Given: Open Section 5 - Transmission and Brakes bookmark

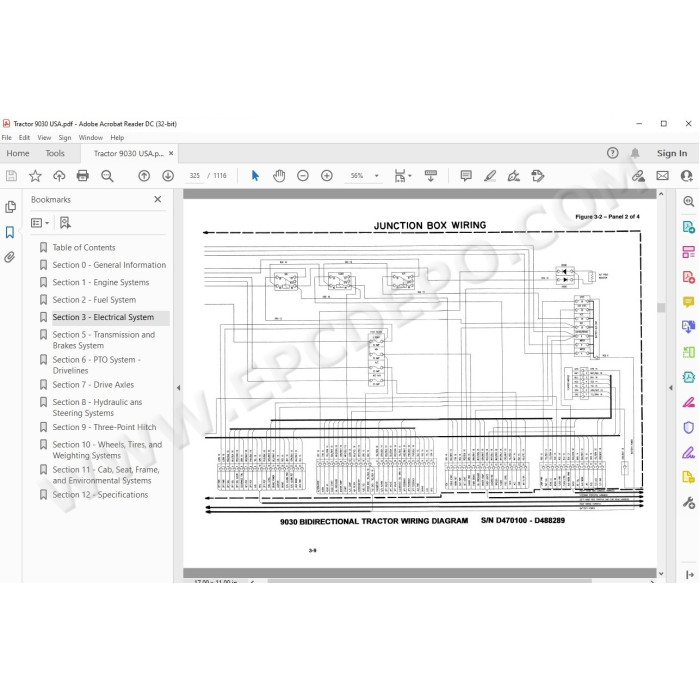Looking at the screenshot, I should [104, 340].
